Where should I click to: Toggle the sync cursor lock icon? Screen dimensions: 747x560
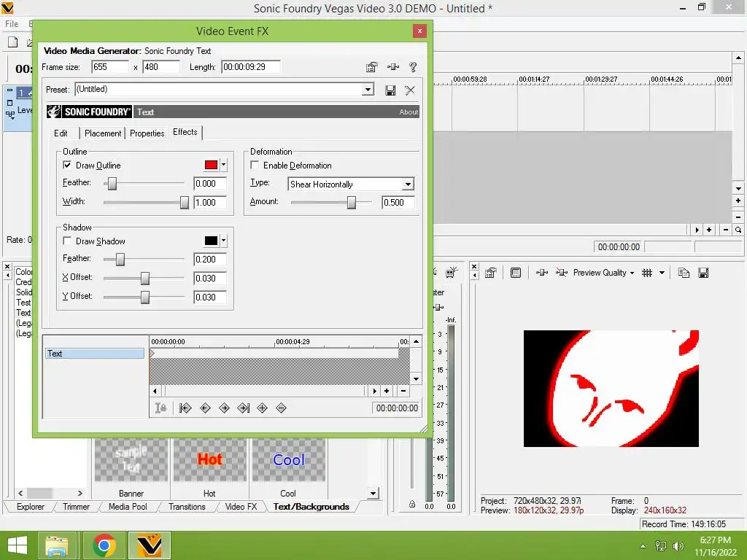pos(160,408)
